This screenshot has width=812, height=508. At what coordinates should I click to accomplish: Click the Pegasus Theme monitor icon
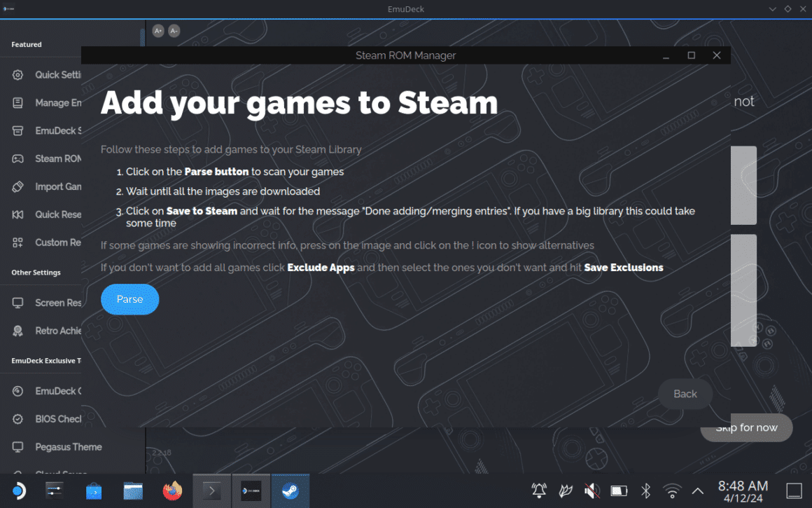(17, 447)
